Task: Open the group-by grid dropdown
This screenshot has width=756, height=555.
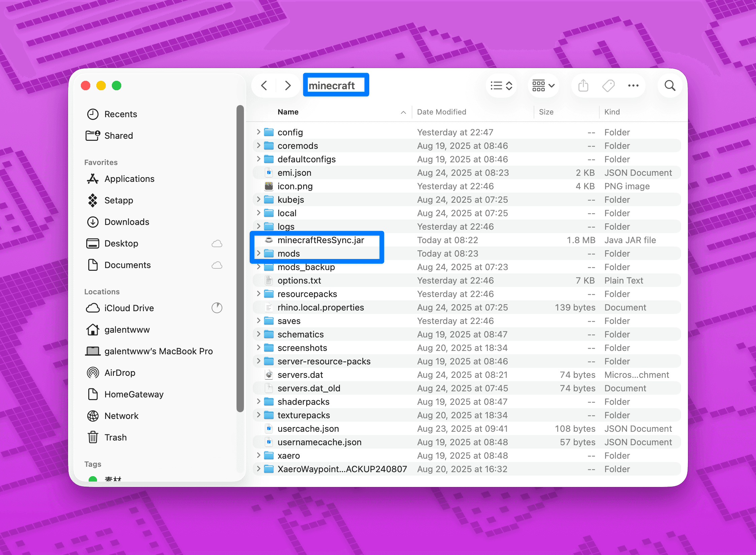Action: click(543, 86)
